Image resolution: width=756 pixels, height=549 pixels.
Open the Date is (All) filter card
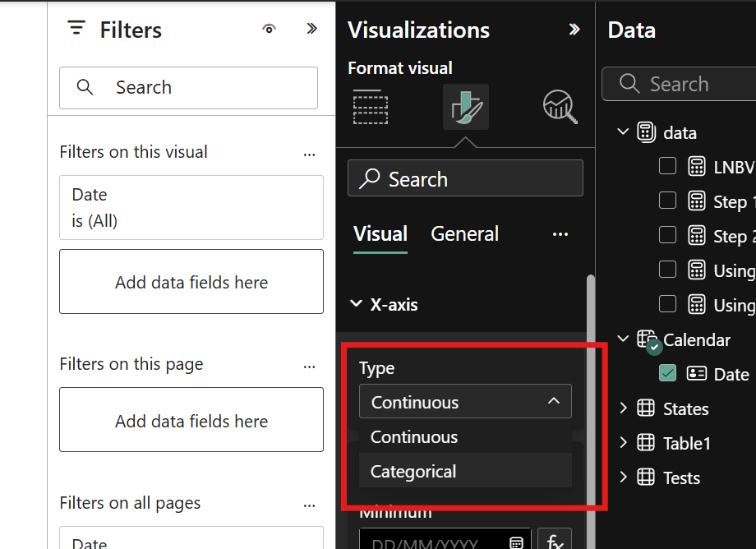[x=191, y=208]
